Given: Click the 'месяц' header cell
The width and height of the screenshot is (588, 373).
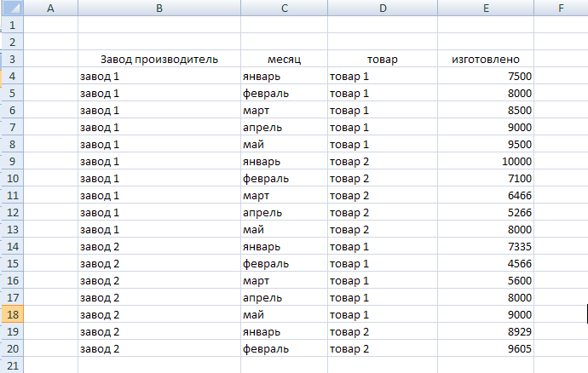Looking at the screenshot, I should (x=285, y=60).
